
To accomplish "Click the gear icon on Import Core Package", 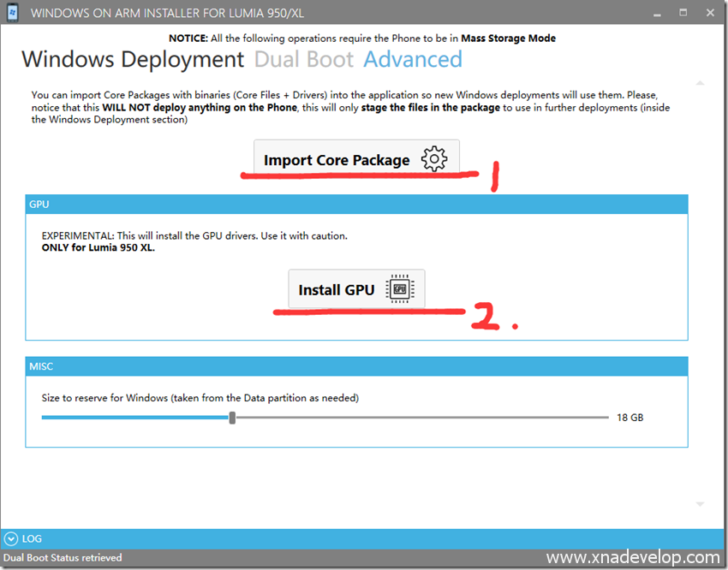I will coord(434,159).
